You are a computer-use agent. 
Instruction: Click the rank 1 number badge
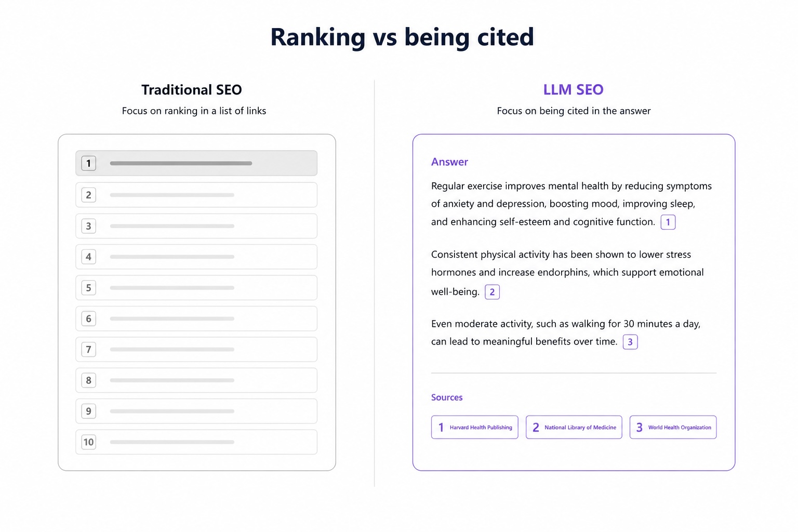tap(88, 163)
